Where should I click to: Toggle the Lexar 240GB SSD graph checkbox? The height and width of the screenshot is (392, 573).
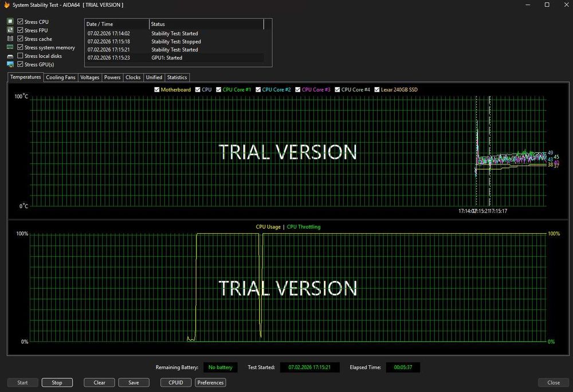(x=377, y=89)
